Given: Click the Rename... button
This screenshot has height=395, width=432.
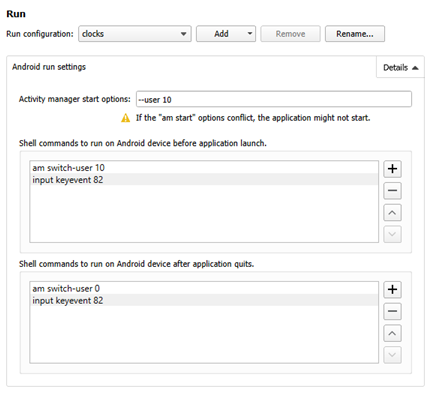Looking at the screenshot, I should 355,34.
